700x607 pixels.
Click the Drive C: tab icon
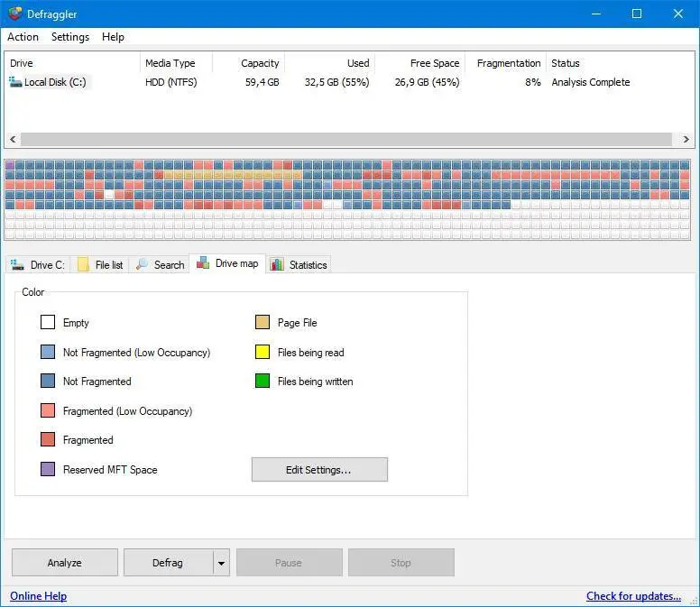pos(17,264)
